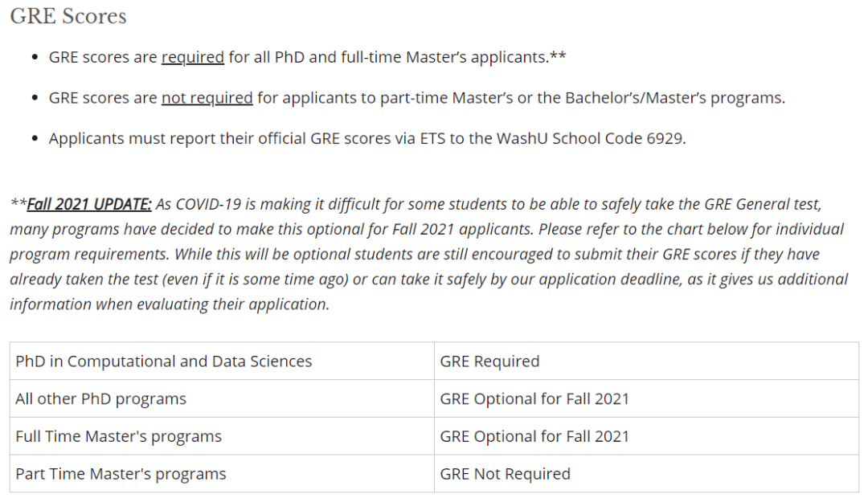The image size is (868, 502).
Task: Click the "All other PhD programs" cell
Action: 100,399
